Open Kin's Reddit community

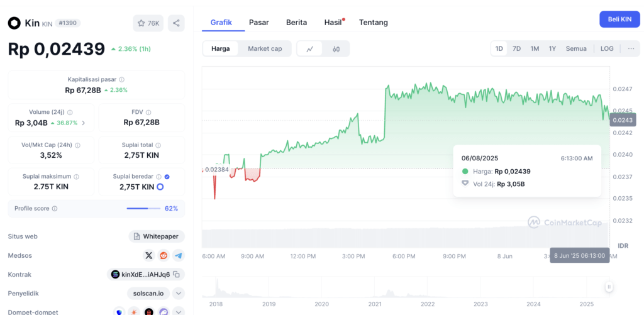click(x=164, y=255)
